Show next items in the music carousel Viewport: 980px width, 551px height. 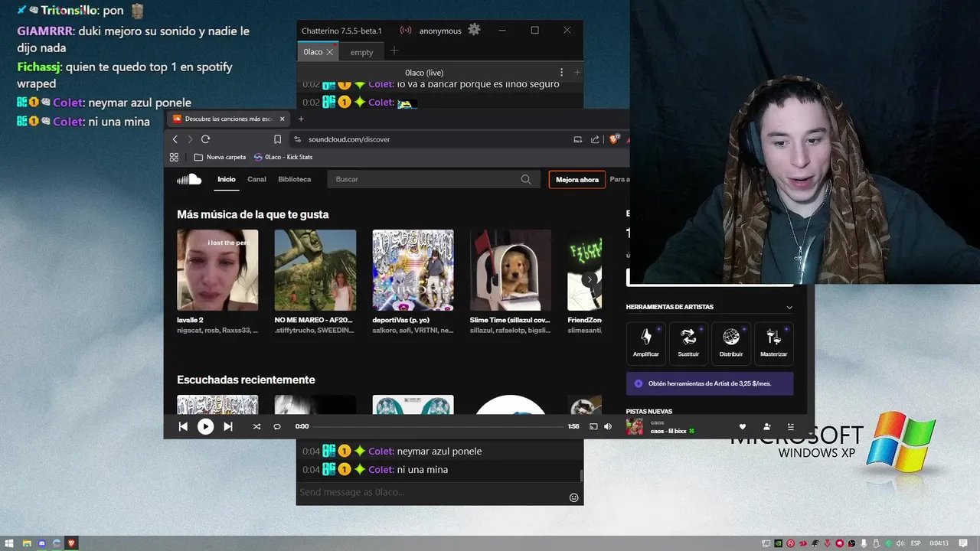coord(590,279)
